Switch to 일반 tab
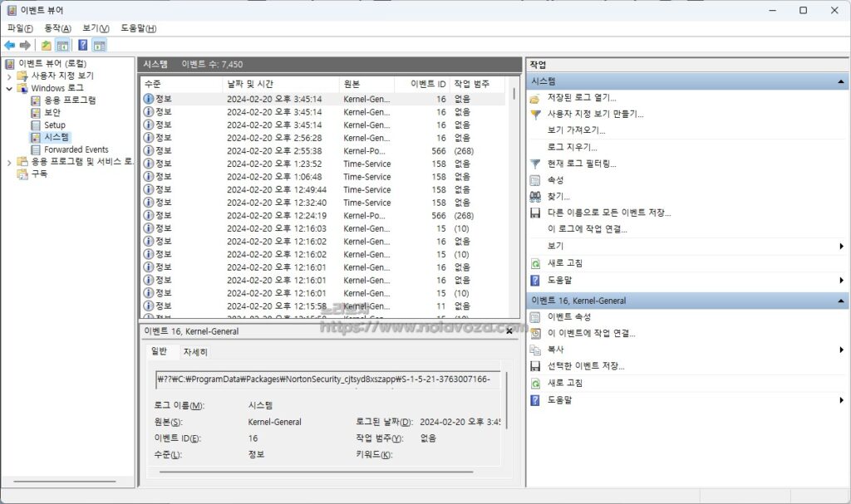This screenshot has height=504, width=851. coord(159,351)
